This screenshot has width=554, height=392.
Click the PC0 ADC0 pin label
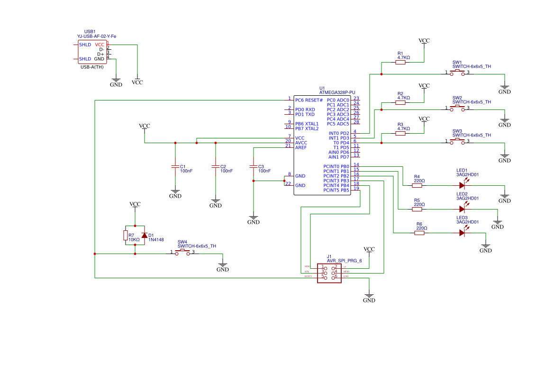338,100
